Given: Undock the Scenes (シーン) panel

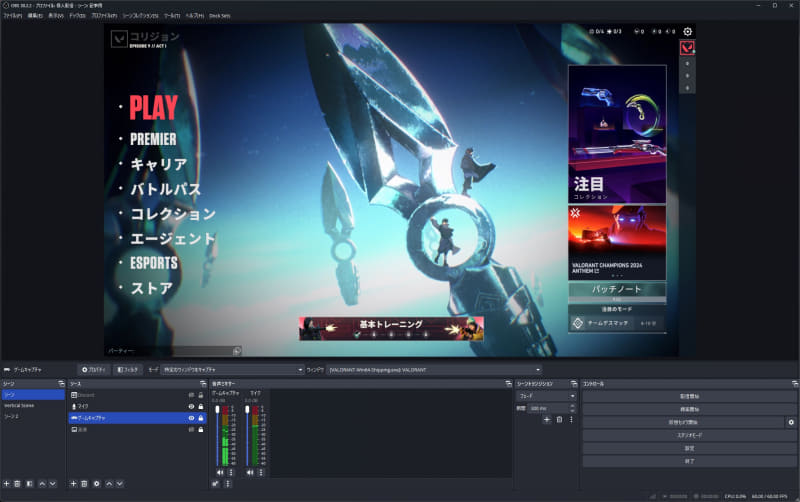Looking at the screenshot, I should (61, 384).
